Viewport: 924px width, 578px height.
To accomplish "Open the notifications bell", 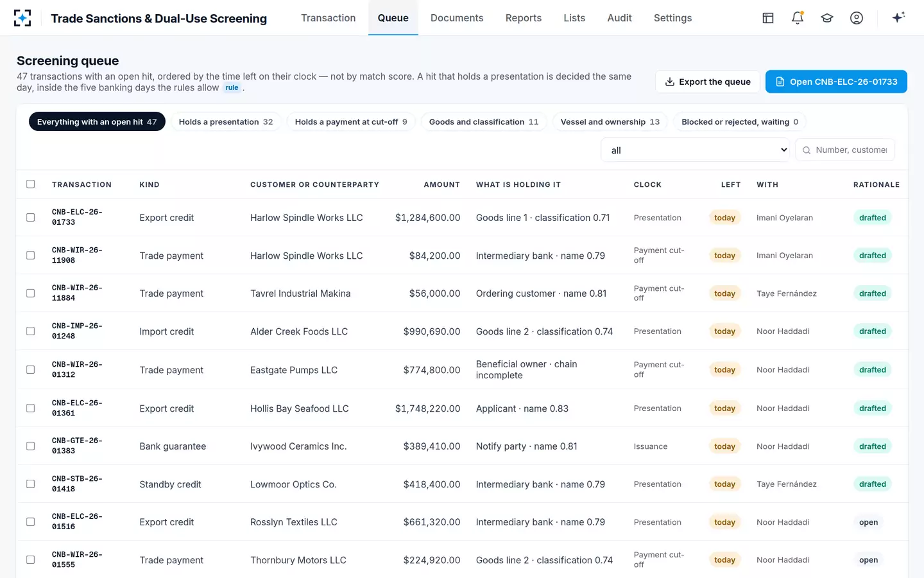I will tap(798, 18).
